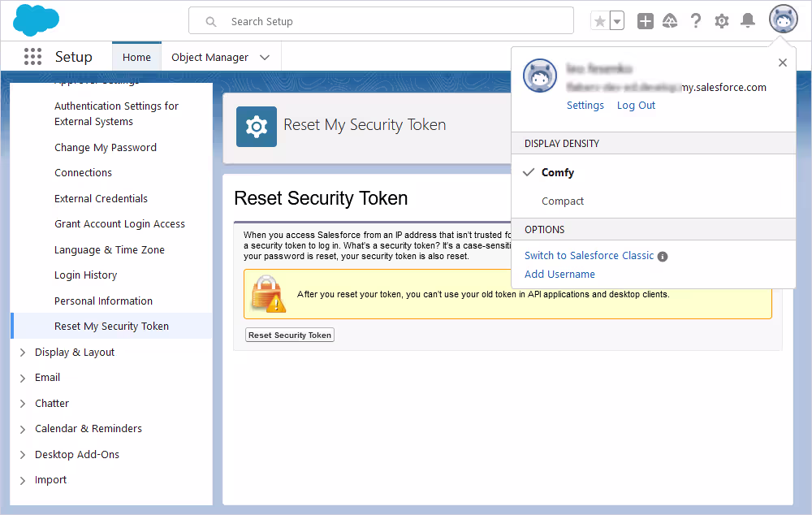812x515 pixels.
Task: Click the Trailhead Help question mark icon
Action: pyautogui.click(x=696, y=20)
